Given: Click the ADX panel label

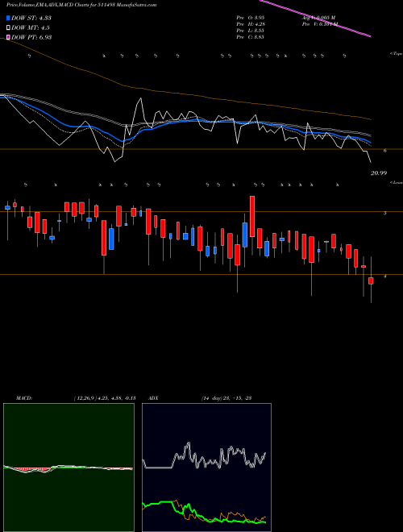Looking at the screenshot, I should (x=153, y=398).
